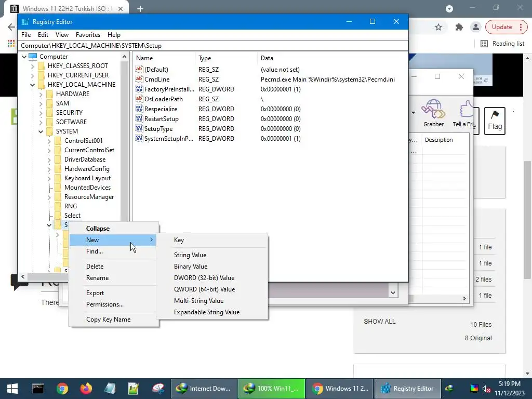The height and width of the screenshot is (399, 532).
Task: Open the Favorites menu
Action: pyautogui.click(x=88, y=35)
